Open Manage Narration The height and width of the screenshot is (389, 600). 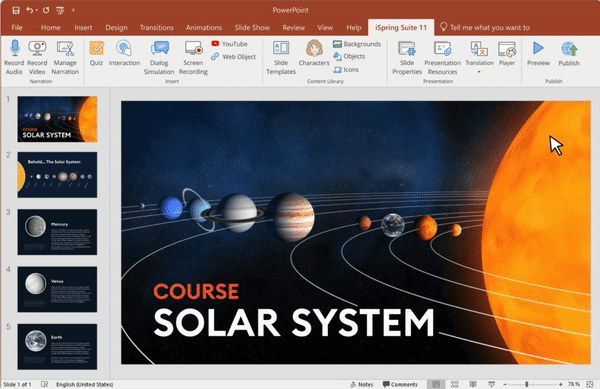pyautogui.click(x=65, y=57)
